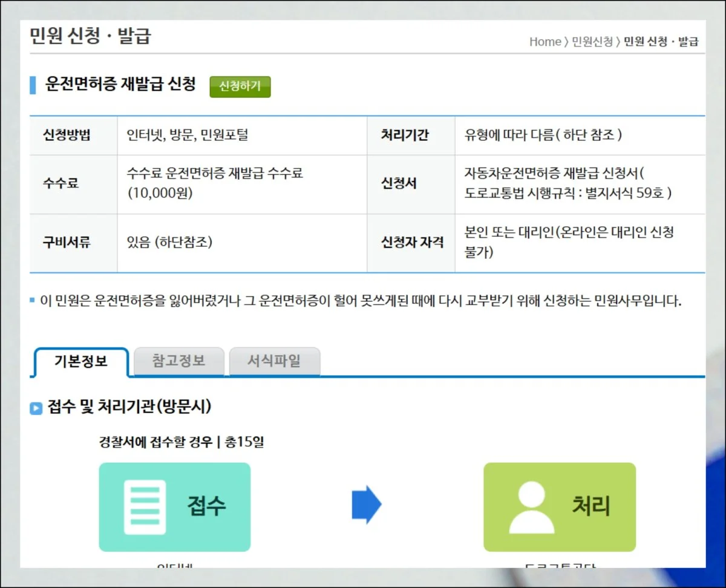Select the 기본정보 tab
This screenshot has width=726, height=588.
point(81,362)
